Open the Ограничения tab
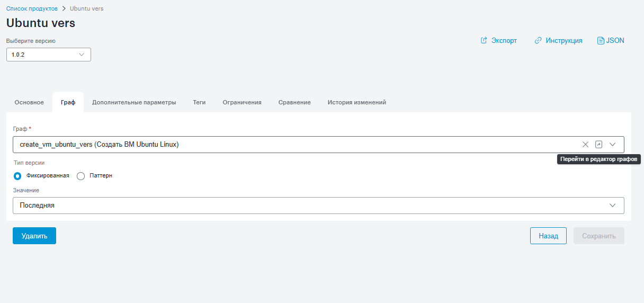 pyautogui.click(x=242, y=102)
